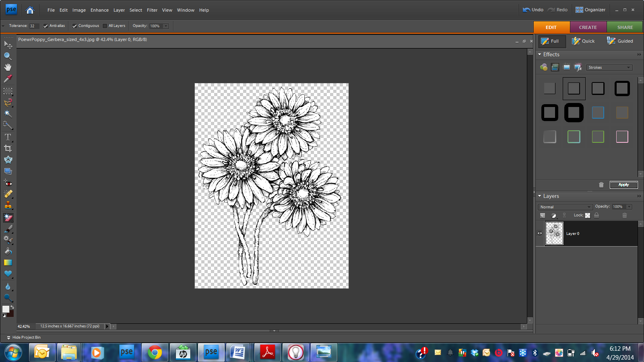Select the Cookie Cutter star tool
The image size is (644, 362).
point(8,159)
